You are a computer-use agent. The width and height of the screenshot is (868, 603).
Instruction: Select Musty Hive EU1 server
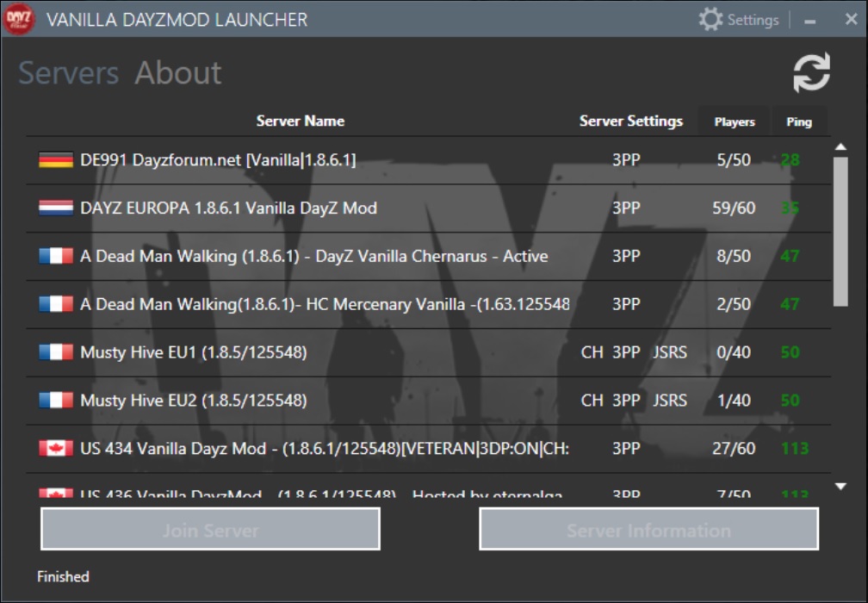tap(429, 352)
